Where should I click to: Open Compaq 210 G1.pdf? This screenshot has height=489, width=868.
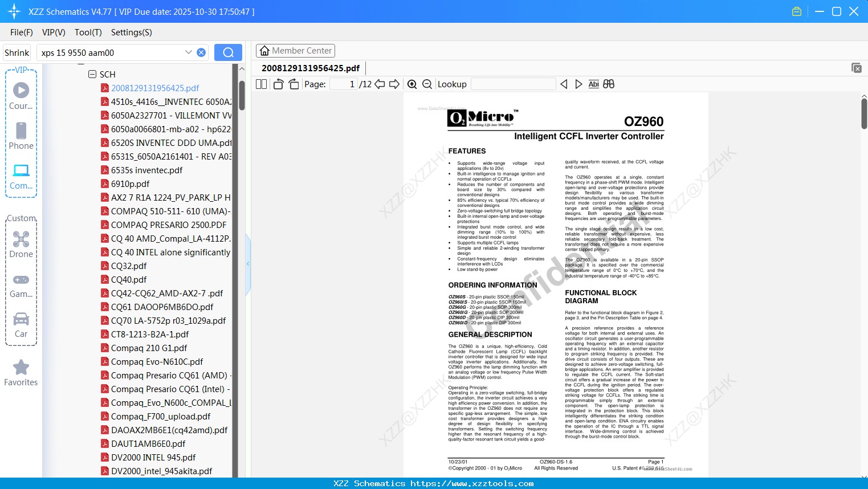coord(149,348)
